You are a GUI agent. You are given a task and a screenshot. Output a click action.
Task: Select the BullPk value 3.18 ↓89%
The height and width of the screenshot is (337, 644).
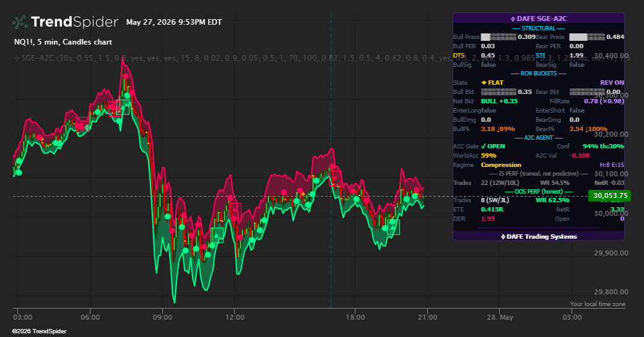pyautogui.click(x=498, y=129)
